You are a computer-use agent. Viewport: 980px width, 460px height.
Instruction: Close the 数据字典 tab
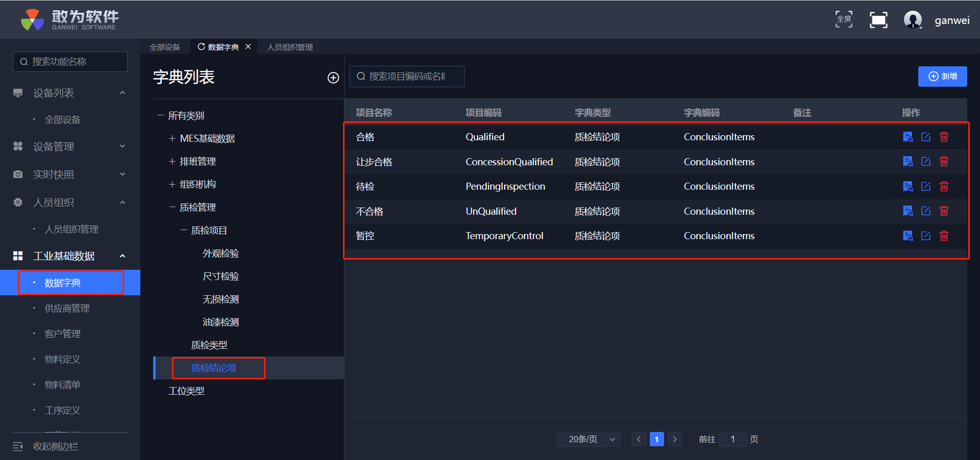tap(248, 46)
